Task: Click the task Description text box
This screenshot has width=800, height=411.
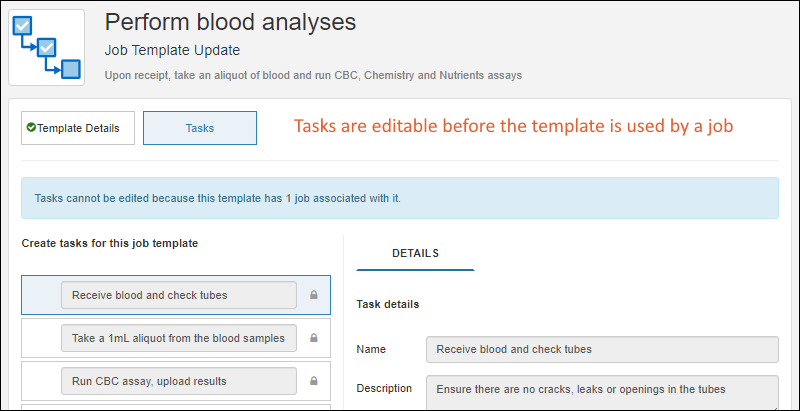Action: [x=601, y=390]
